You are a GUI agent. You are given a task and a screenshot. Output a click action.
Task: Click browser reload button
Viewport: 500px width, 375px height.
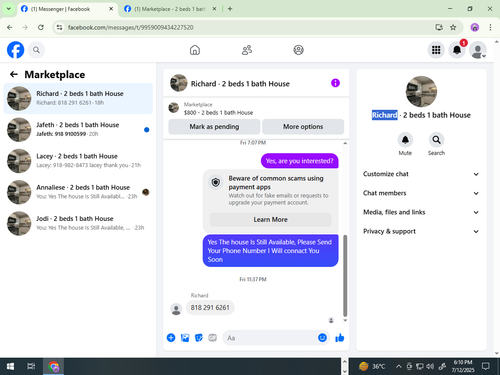[41, 27]
